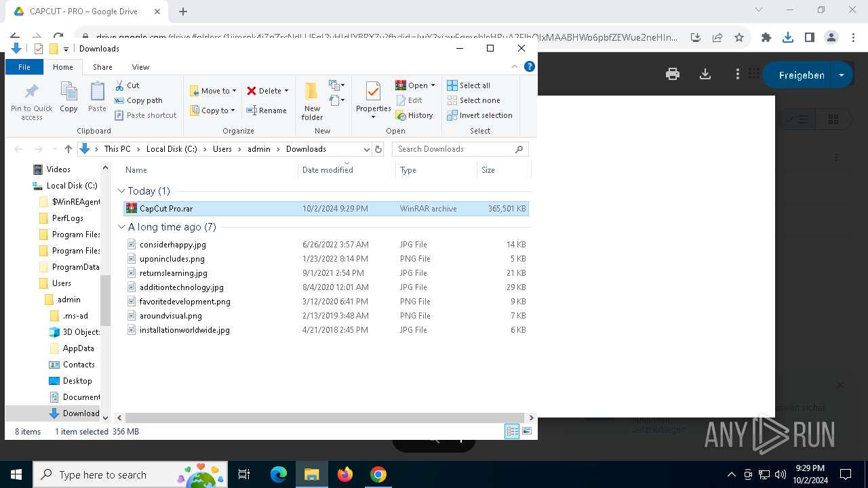The width and height of the screenshot is (868, 488).
Task: Open Chrome Extensions puzzle icon
Action: 766,38
